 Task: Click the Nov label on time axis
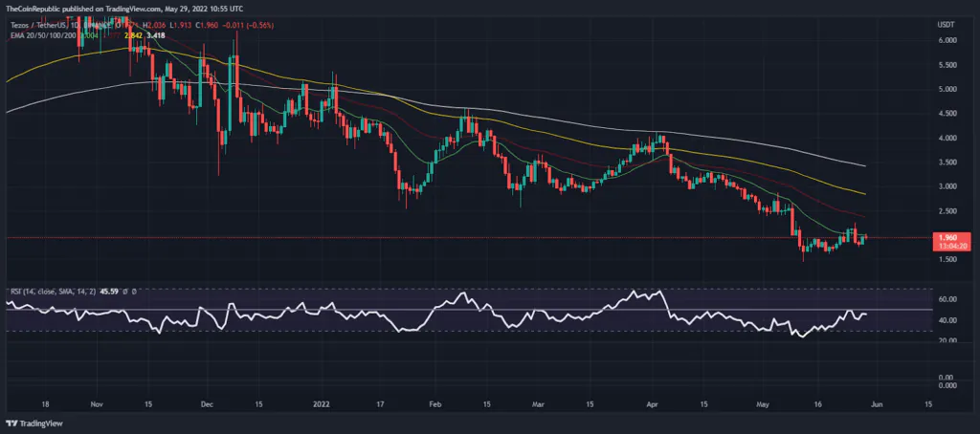tap(95, 403)
